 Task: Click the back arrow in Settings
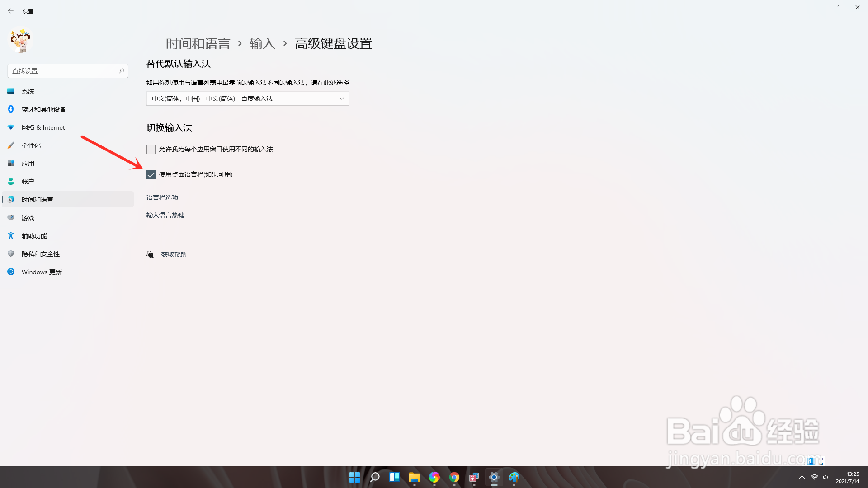(11, 11)
